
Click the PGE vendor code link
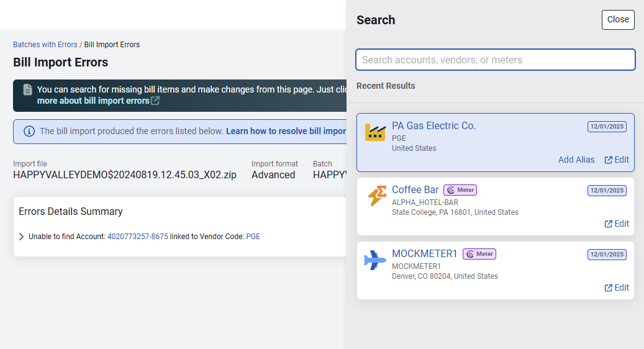pyautogui.click(x=253, y=237)
